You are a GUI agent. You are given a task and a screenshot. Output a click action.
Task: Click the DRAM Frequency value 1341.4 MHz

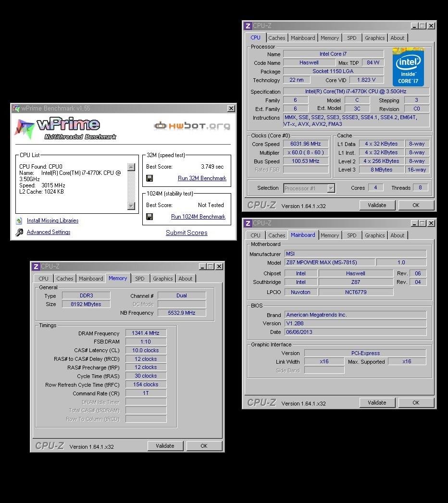[x=146, y=333]
